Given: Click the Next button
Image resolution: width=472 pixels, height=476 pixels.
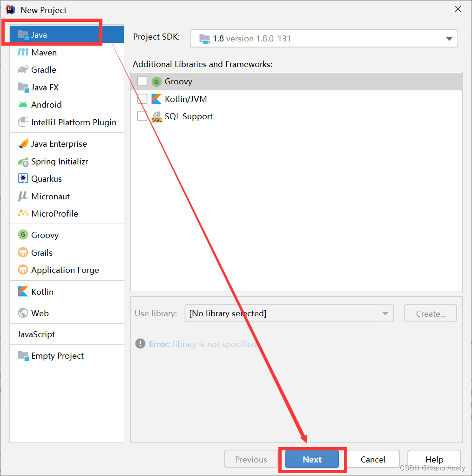Looking at the screenshot, I should 312,459.
